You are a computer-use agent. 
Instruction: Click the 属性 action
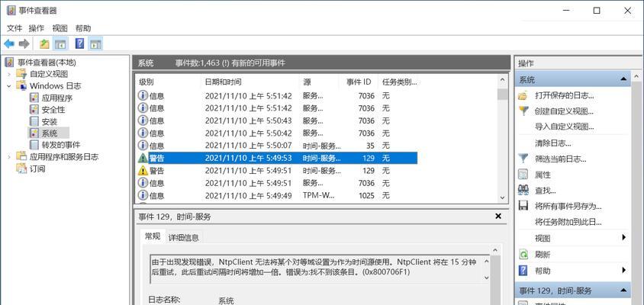(543, 175)
